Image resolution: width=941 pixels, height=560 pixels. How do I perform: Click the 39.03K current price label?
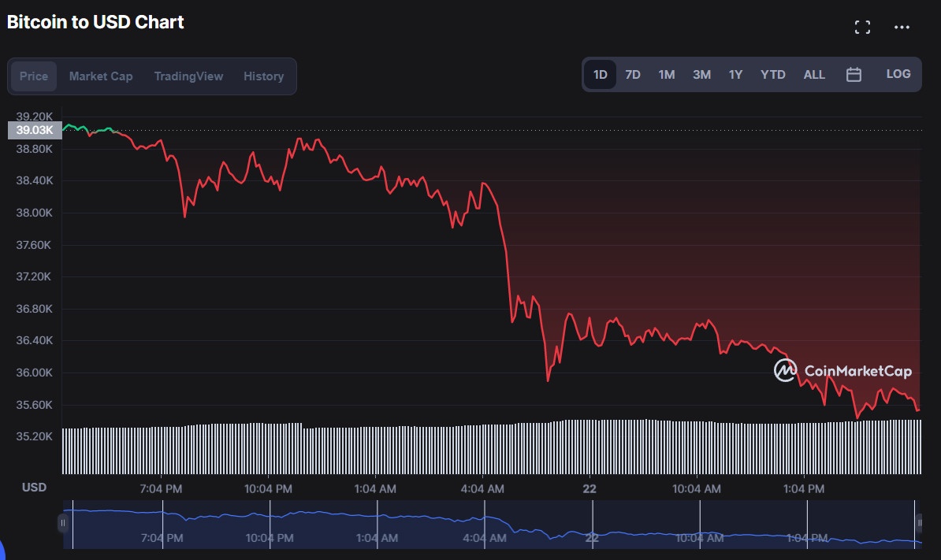pos(35,130)
